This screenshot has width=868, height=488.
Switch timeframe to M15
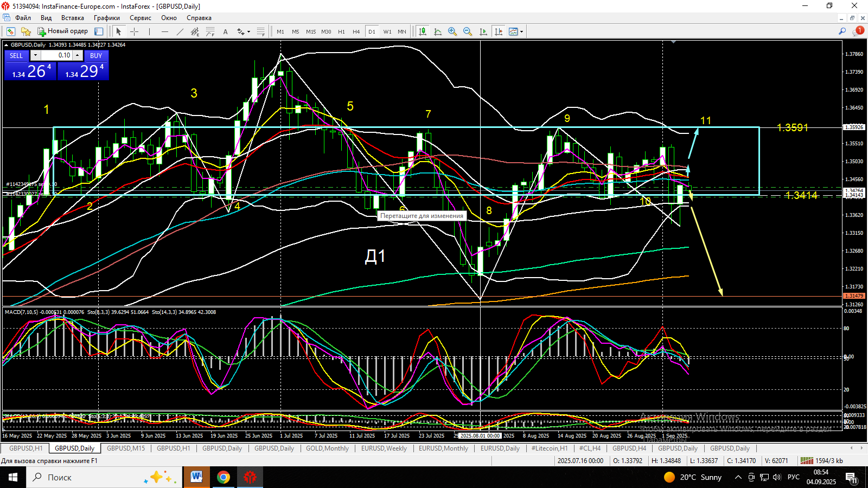coord(311,31)
